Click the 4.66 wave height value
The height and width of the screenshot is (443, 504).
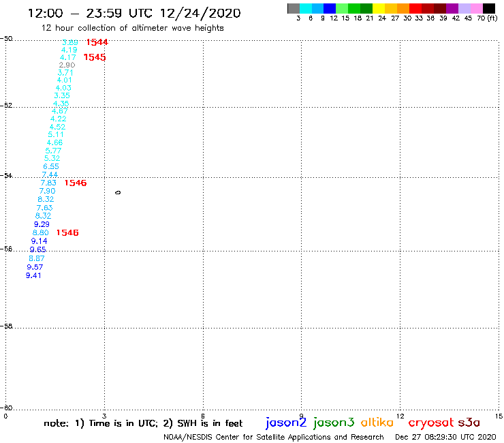coord(54,142)
